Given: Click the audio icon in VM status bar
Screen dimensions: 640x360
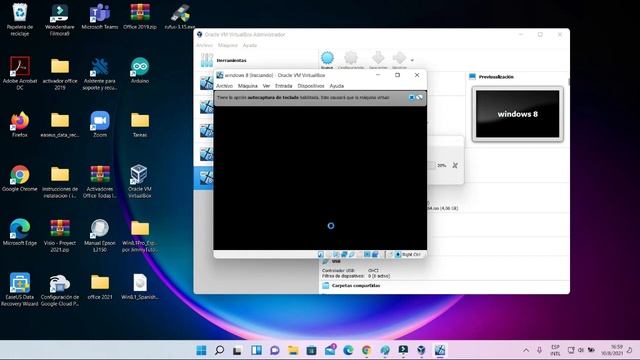Looking at the screenshot, I should tap(336, 254).
